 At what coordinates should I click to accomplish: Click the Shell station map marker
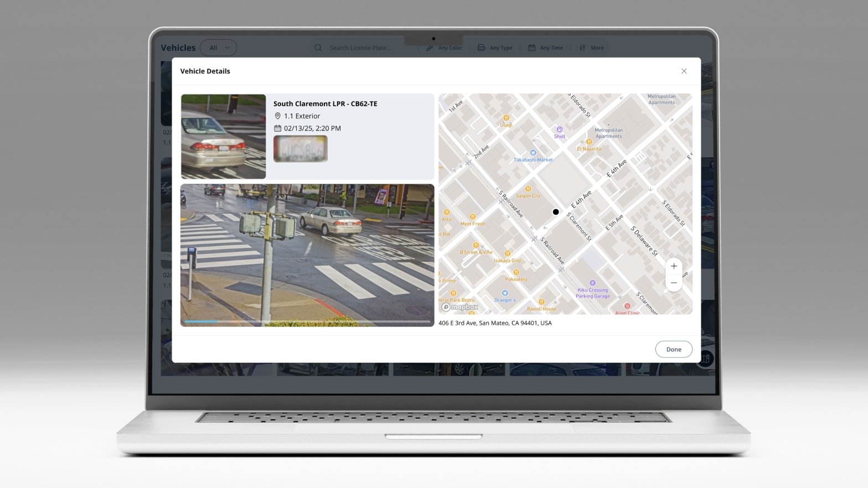point(559,129)
